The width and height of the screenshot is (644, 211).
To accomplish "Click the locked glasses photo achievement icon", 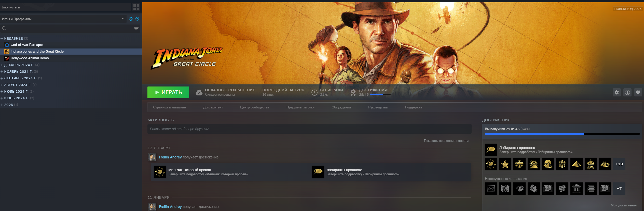I will 491,189.
